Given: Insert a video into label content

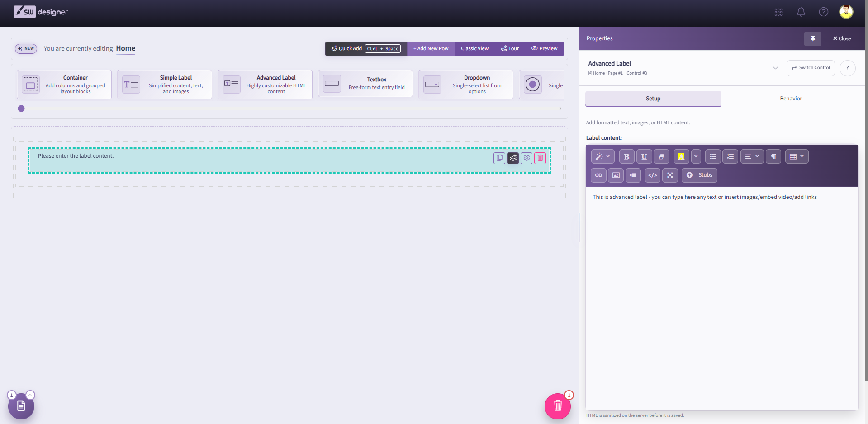Looking at the screenshot, I should 633,175.
